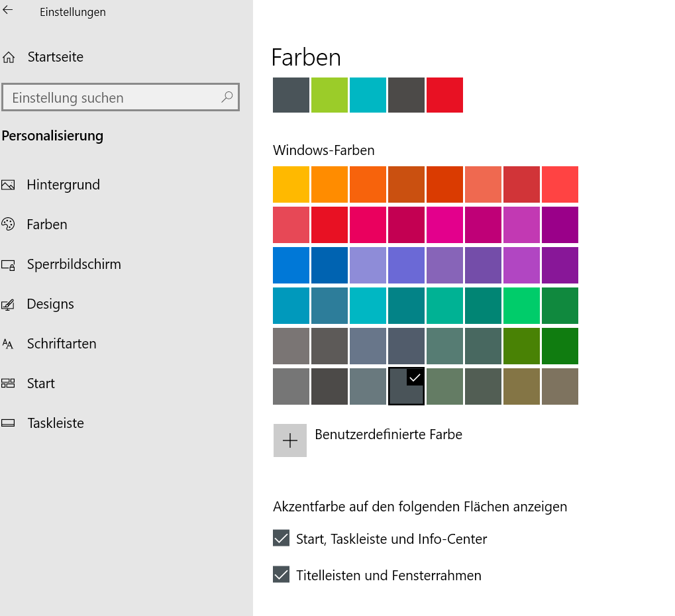This screenshot has width=675, height=616.
Task: Click the Schriftarten font icon
Action: click(x=9, y=344)
